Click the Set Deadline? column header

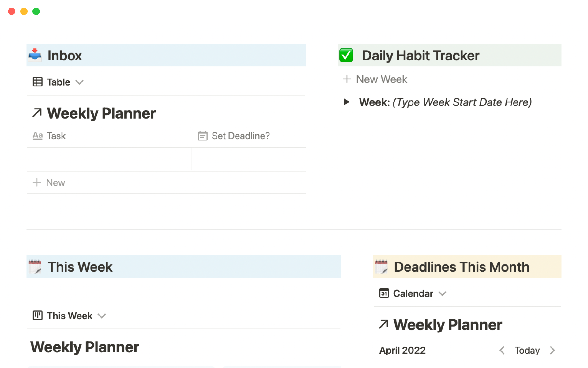[241, 136]
